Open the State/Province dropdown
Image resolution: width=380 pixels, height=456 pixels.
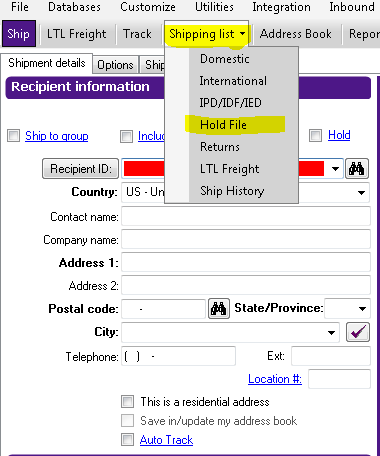pyautogui.click(x=362, y=309)
